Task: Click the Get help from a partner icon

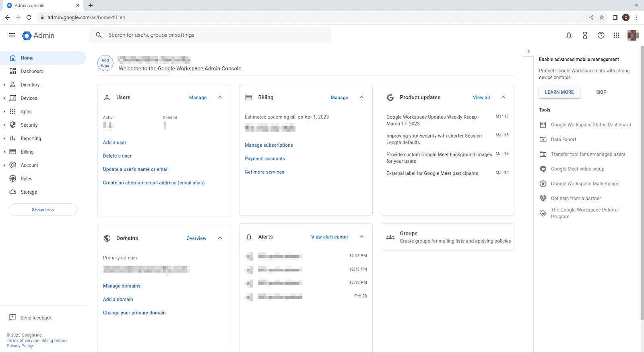Action: 543,198
